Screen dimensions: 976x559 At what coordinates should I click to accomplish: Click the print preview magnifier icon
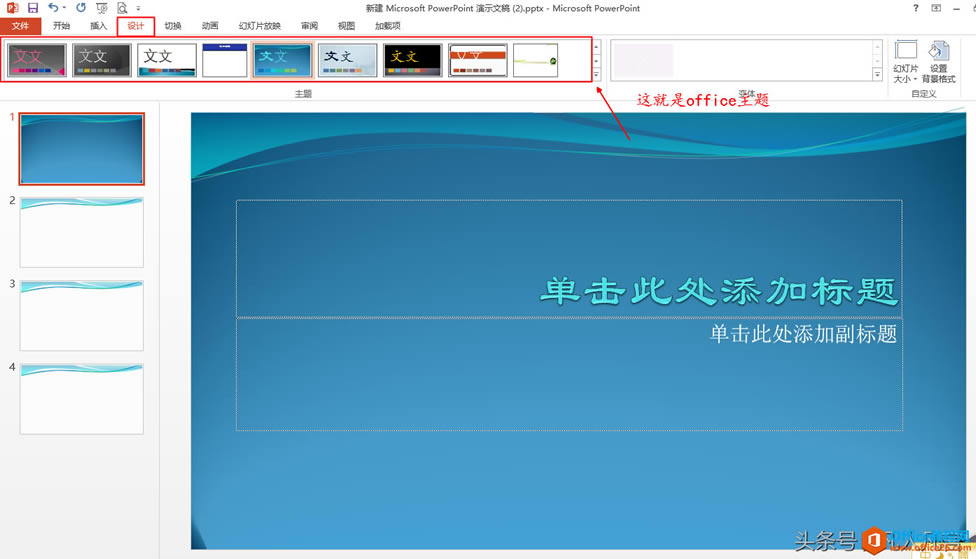click(x=122, y=8)
